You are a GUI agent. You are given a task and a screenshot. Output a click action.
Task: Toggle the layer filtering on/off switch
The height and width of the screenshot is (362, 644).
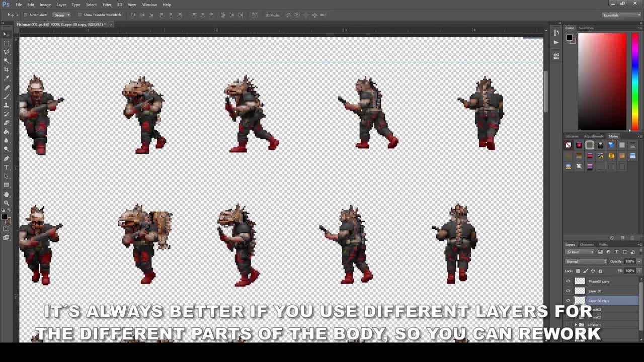click(x=640, y=251)
